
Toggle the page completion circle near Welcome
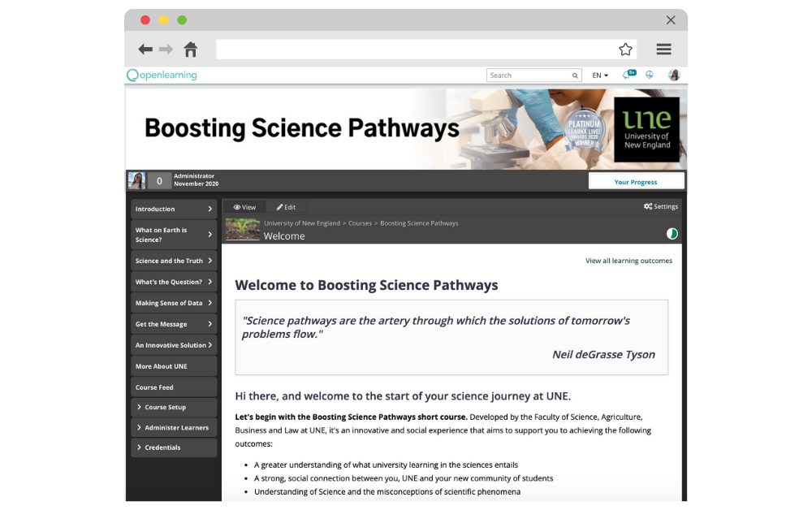pos(672,233)
